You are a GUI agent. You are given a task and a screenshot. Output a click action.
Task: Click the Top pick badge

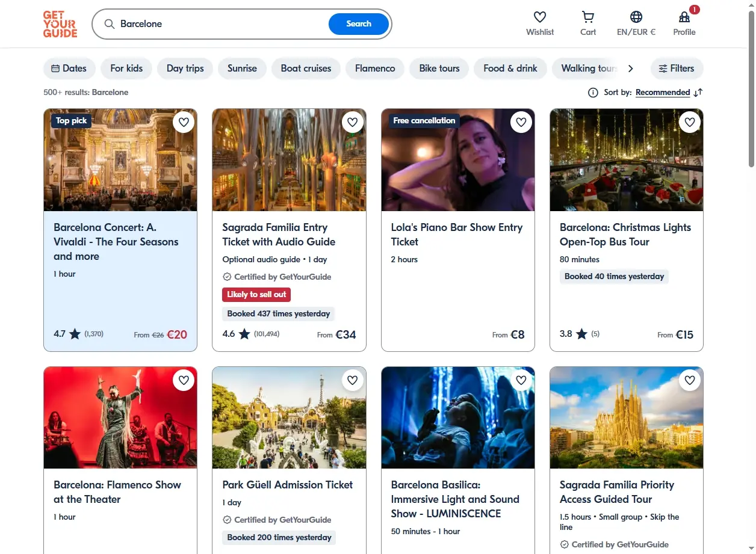coord(71,121)
